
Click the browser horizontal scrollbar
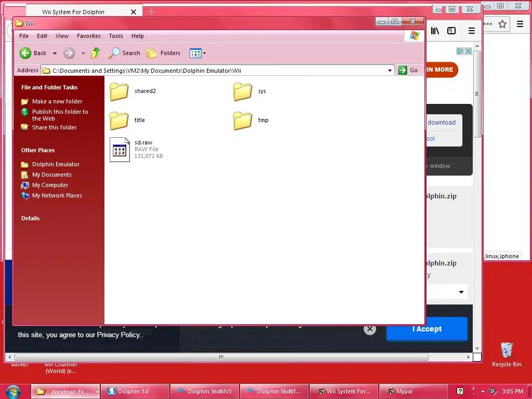221,357
